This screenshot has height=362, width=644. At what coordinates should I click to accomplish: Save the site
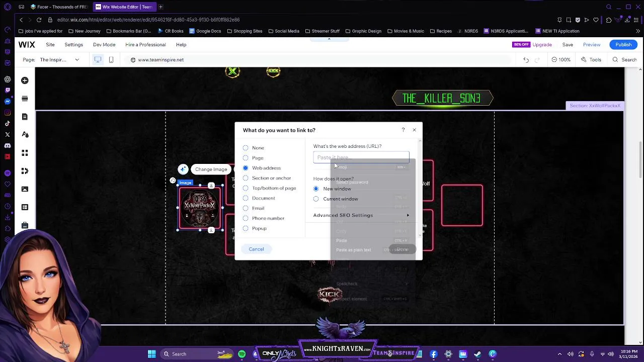568,45
